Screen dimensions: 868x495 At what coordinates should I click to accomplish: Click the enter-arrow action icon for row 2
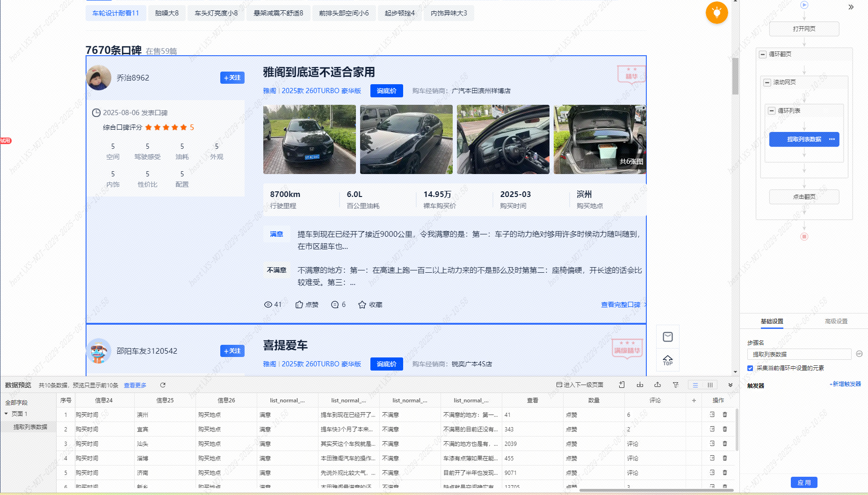click(x=712, y=429)
